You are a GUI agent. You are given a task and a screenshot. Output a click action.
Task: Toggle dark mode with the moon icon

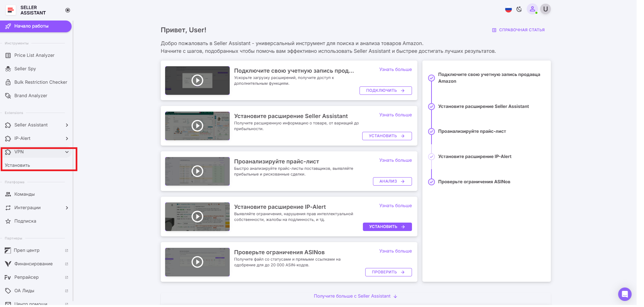click(519, 9)
